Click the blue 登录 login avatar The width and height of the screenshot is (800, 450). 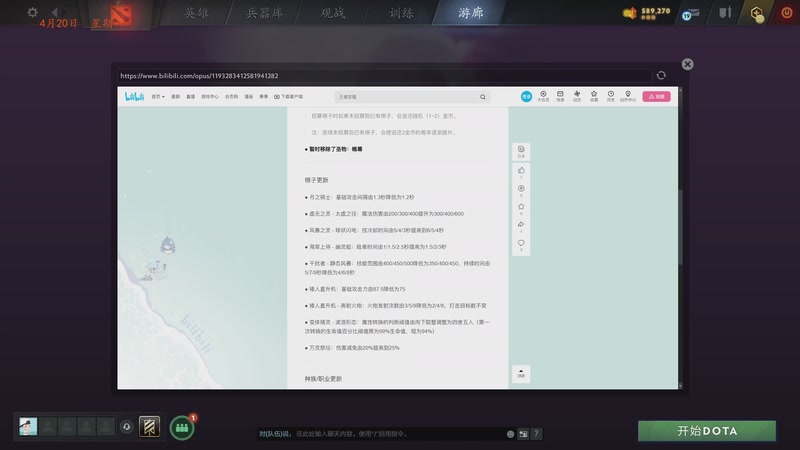[x=526, y=96]
